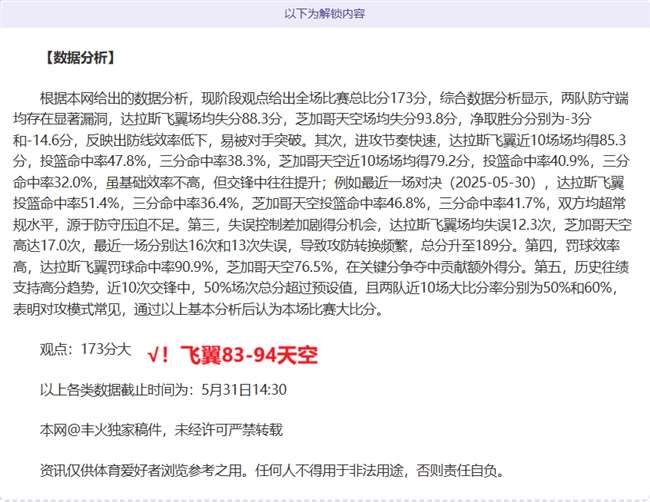Viewport: 650px width, 502px height.
Task: Click the line beginning 支持高分趋势
Action: point(315,288)
